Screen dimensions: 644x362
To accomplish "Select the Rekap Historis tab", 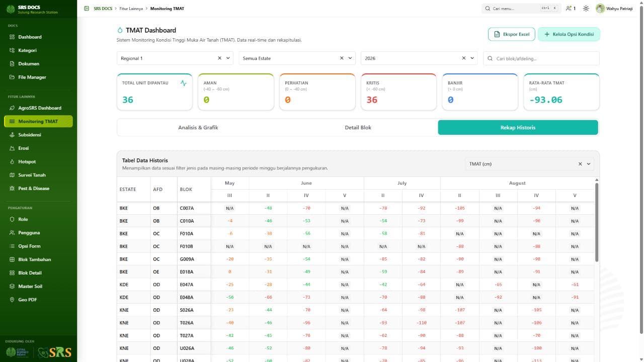I will [x=518, y=128].
